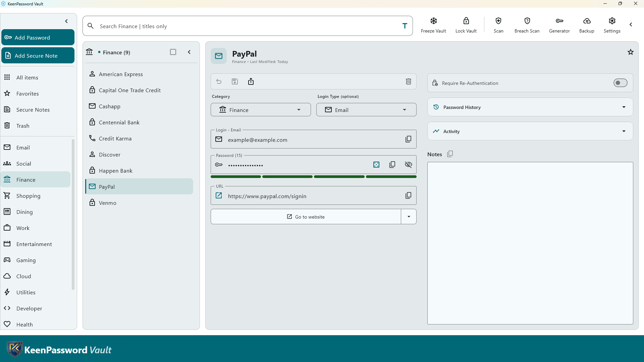This screenshot has width=644, height=362.
Task: Mark PayPal as favorite with star
Action: [x=631, y=52]
